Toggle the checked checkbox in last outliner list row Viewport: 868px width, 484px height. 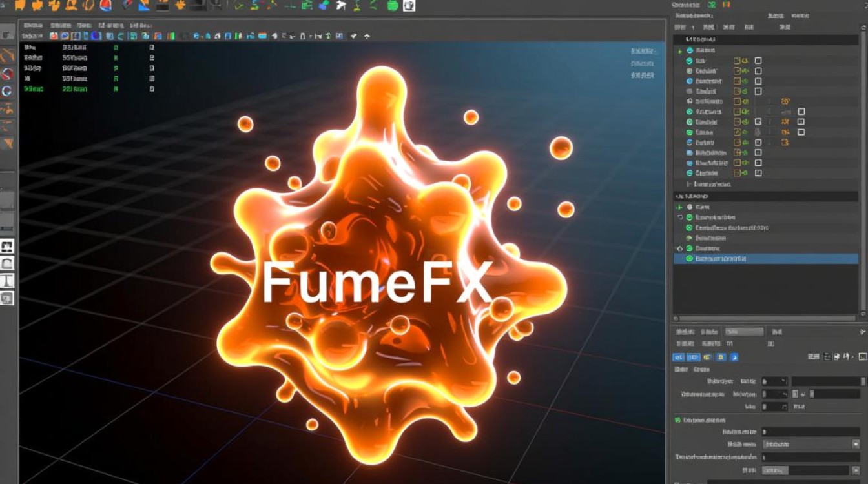click(x=758, y=173)
